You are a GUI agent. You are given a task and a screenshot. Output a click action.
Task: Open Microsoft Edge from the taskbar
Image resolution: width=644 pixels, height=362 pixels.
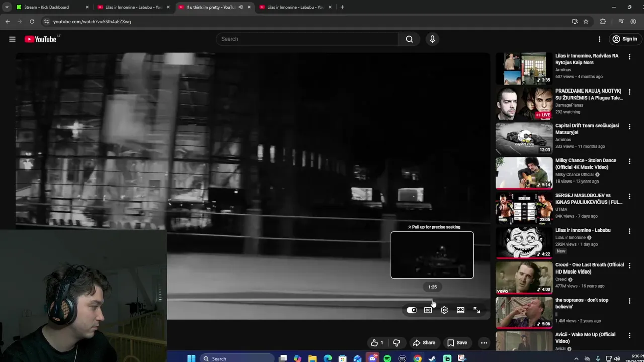(328, 358)
